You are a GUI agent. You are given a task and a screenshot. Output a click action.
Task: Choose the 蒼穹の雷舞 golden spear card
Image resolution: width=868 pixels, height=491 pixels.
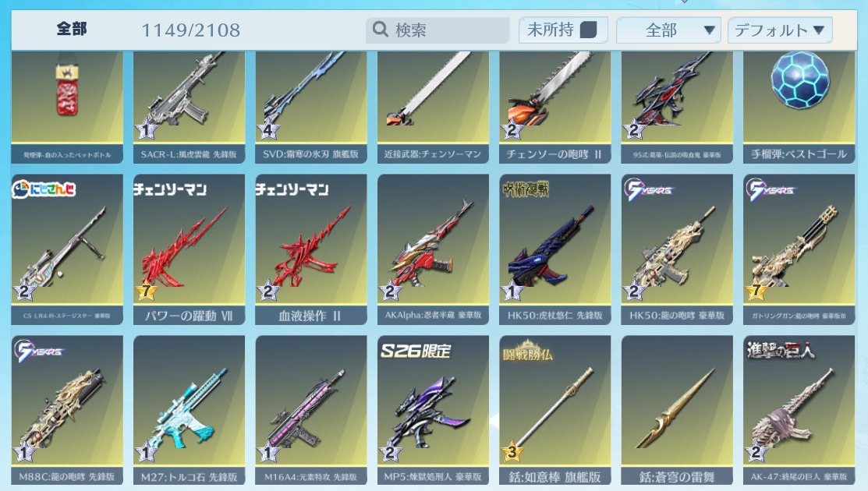pos(677,410)
